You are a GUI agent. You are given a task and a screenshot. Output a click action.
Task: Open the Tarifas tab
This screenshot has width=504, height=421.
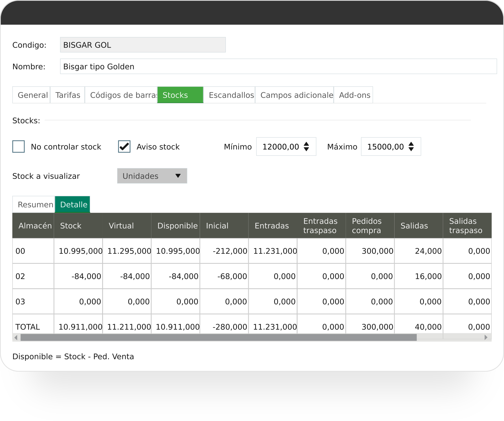click(68, 95)
